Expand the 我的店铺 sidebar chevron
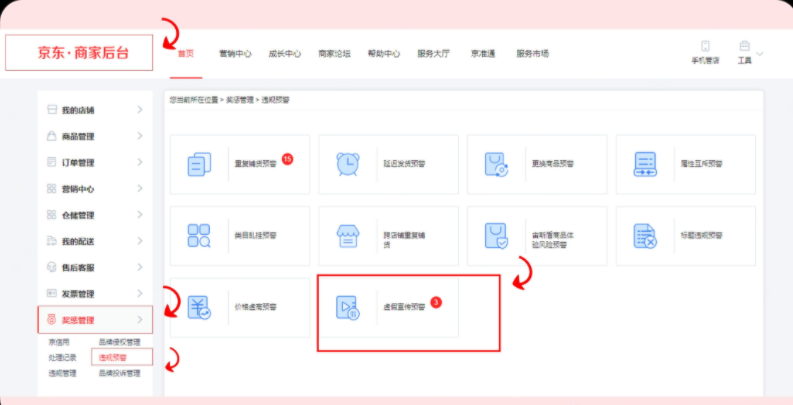The width and height of the screenshot is (793, 405). point(140,110)
